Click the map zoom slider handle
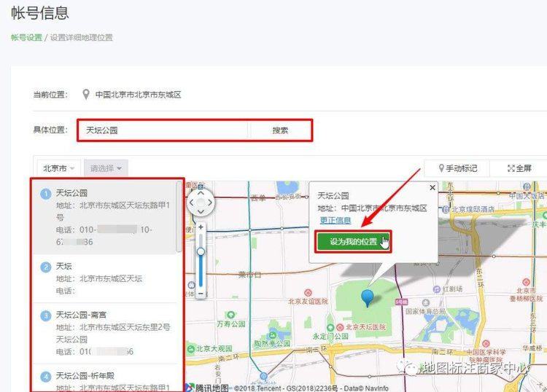Viewport: 547px width, 392px height. 201,251
